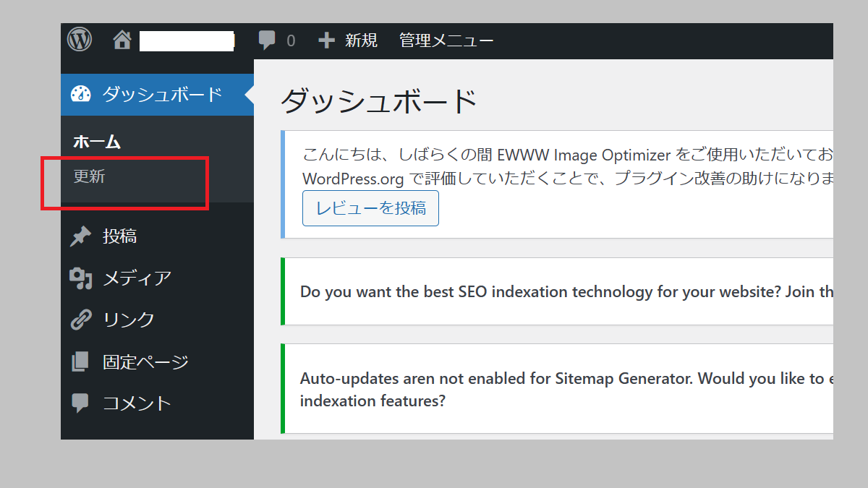This screenshot has height=488, width=868.
Task: Open the comments bubble icon in admin bar
Action: tap(267, 40)
